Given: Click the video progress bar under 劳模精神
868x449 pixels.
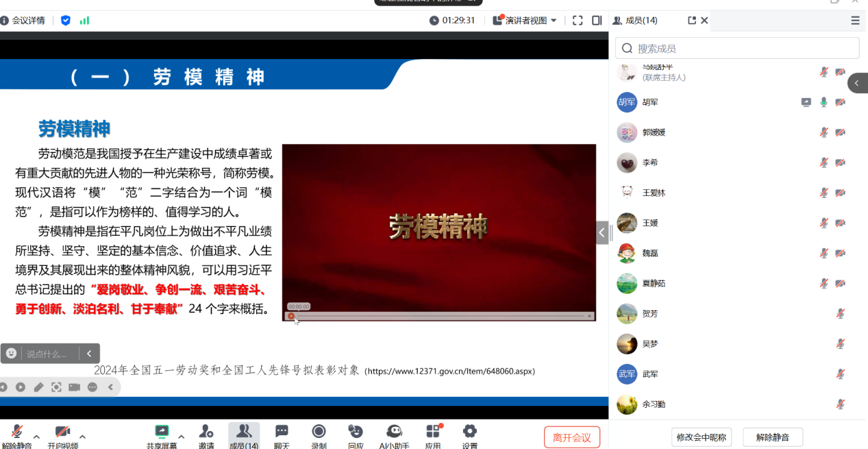Looking at the screenshot, I should pyautogui.click(x=438, y=316).
